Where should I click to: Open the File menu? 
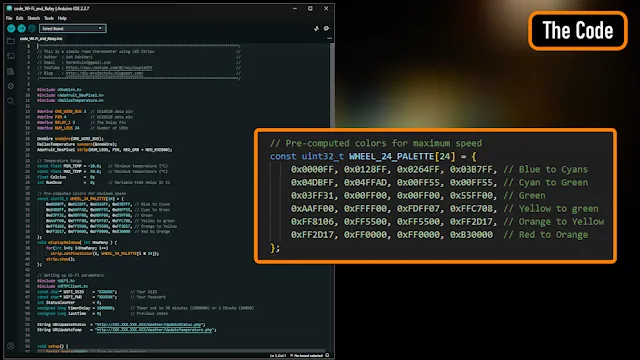pyautogui.click(x=9, y=18)
